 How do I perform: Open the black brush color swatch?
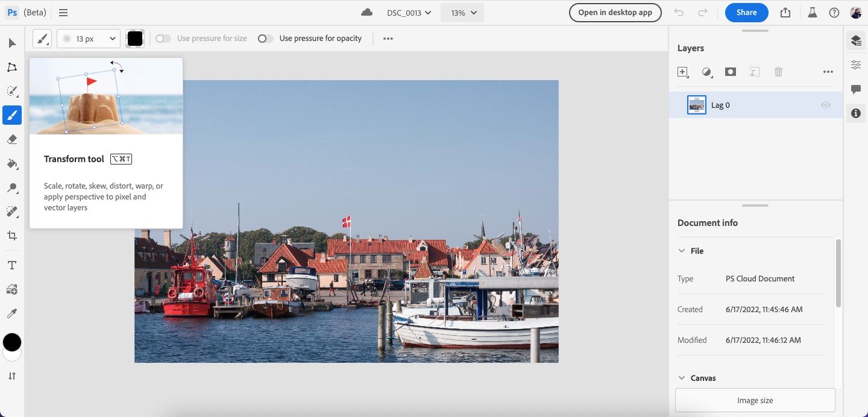(x=135, y=39)
